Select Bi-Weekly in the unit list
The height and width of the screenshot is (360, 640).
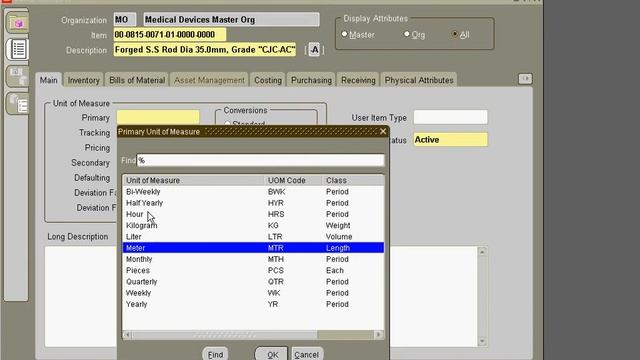click(x=253, y=192)
